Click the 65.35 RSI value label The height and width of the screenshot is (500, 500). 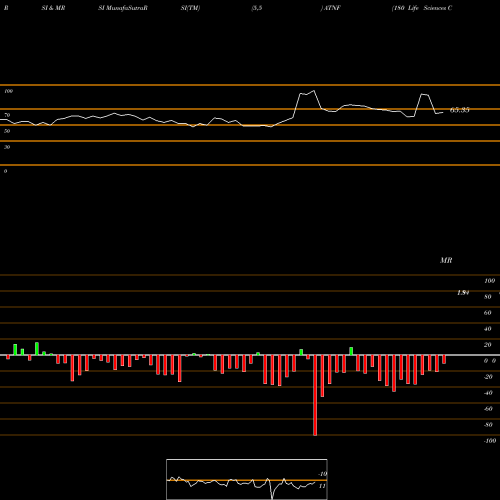point(460,110)
